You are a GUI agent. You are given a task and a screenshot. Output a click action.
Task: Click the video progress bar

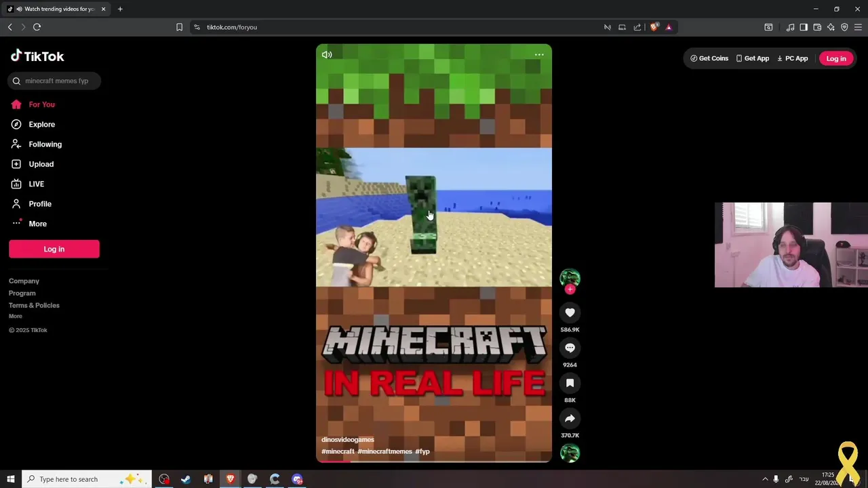pyautogui.click(x=434, y=462)
